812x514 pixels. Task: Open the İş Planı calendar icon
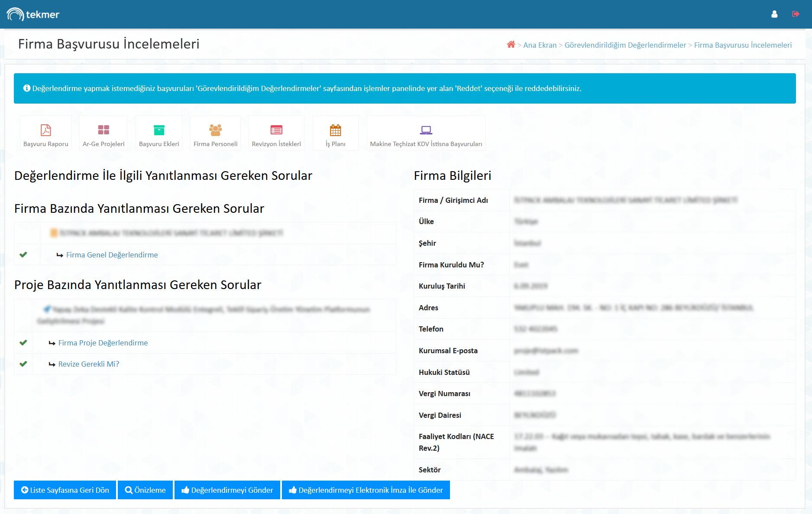(x=336, y=130)
